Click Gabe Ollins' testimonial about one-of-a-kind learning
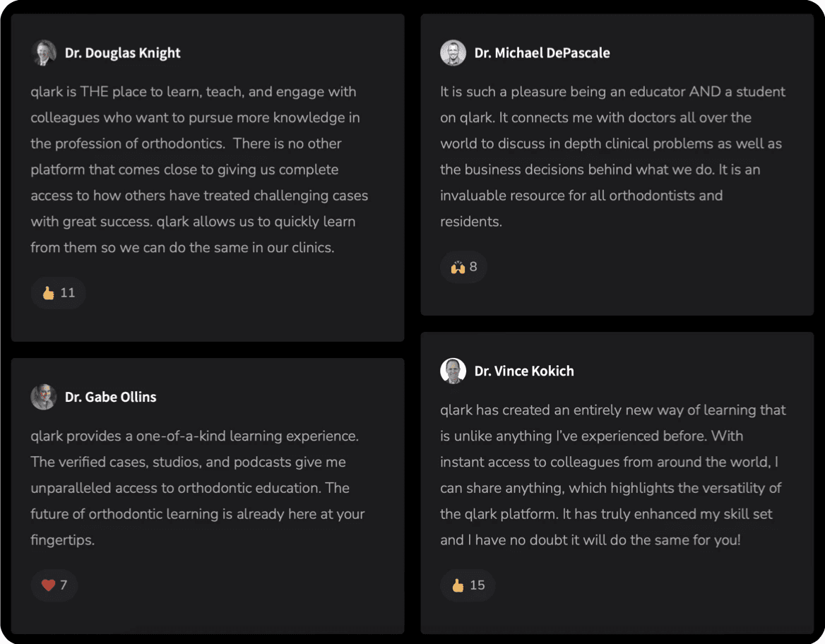The width and height of the screenshot is (825, 644). pos(198,488)
